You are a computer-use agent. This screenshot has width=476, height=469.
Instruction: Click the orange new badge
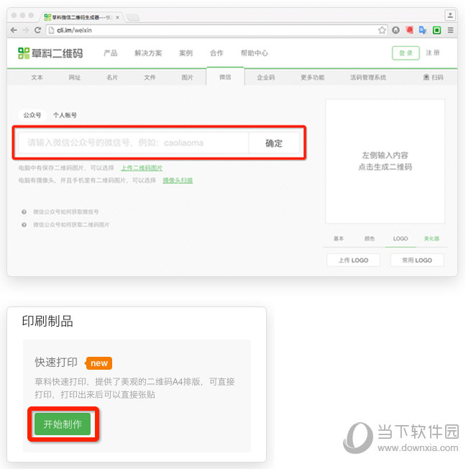[x=99, y=363]
